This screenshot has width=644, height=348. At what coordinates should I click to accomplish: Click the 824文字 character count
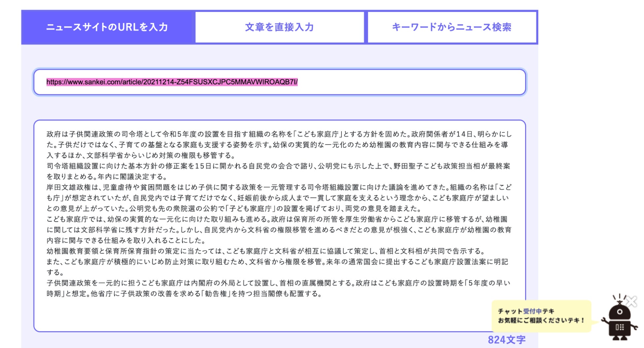(507, 340)
